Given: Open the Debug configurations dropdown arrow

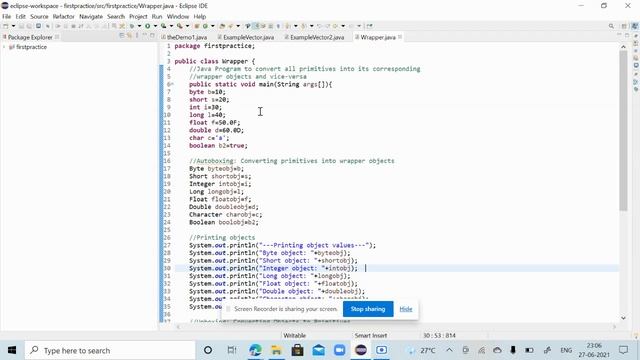Looking at the screenshot, I should [139, 26].
